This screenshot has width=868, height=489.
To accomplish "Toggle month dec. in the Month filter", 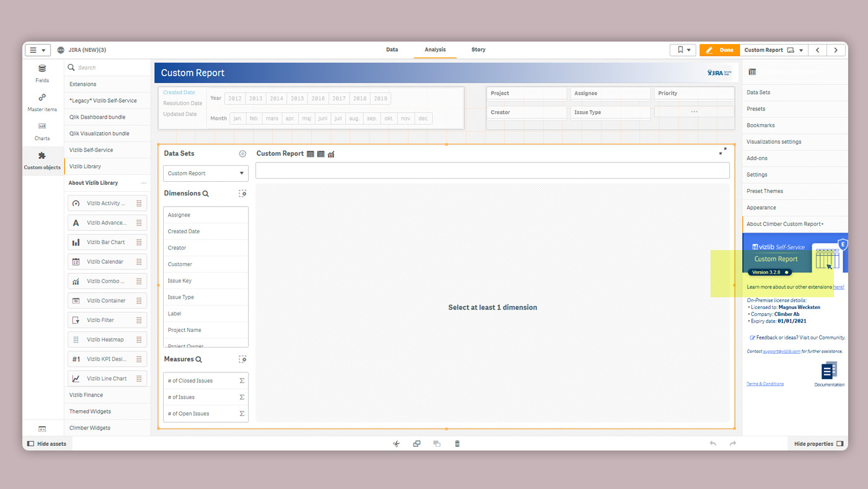I will [423, 119].
